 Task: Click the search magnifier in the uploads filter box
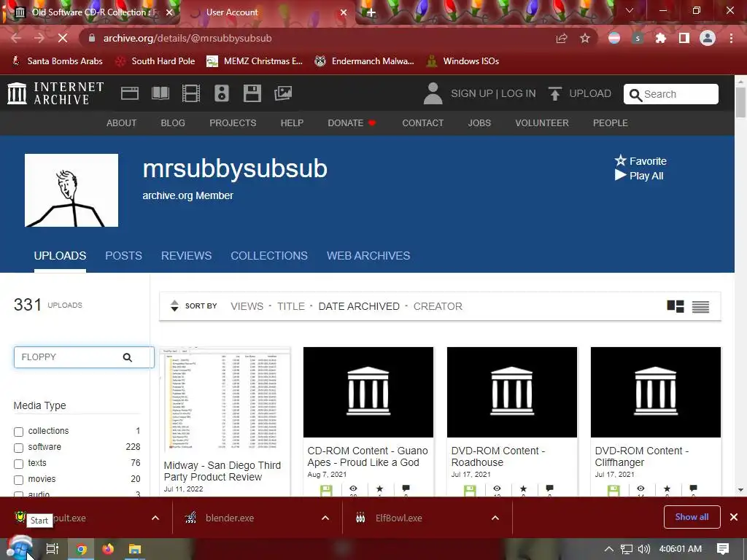pos(127,357)
